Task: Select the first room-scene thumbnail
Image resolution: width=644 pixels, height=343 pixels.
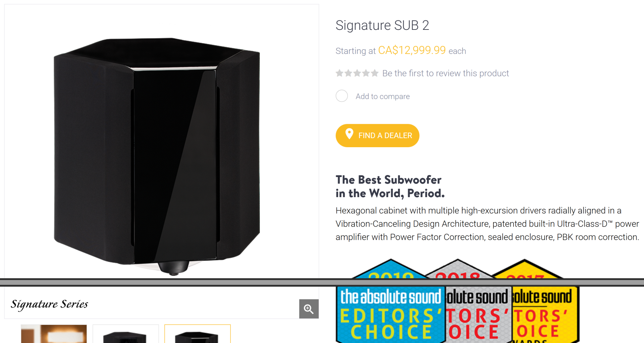Action: (54, 334)
